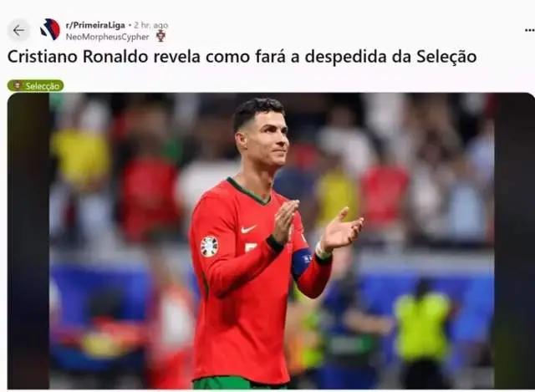Screen dimensions: 535x392
Task: Open the post photo in full view
Action: coord(271,241)
